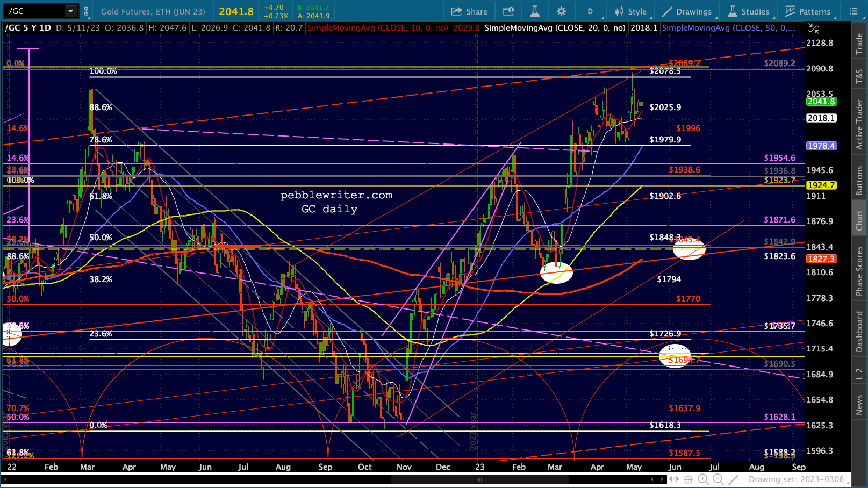The height and width of the screenshot is (488, 868).
Task: Open the Patterns menu
Action: (808, 11)
